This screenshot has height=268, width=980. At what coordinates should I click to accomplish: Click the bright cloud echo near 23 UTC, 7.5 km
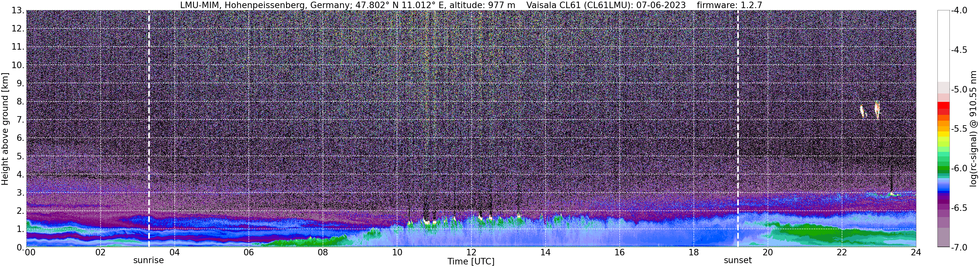pos(878,110)
